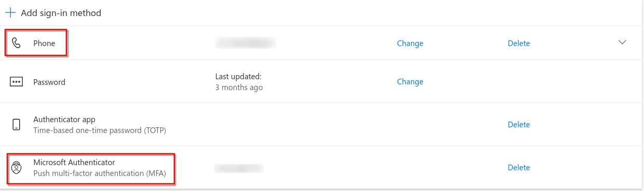Image resolution: width=644 pixels, height=191 pixels.
Task: Select the Password method label
Action: [x=49, y=82]
